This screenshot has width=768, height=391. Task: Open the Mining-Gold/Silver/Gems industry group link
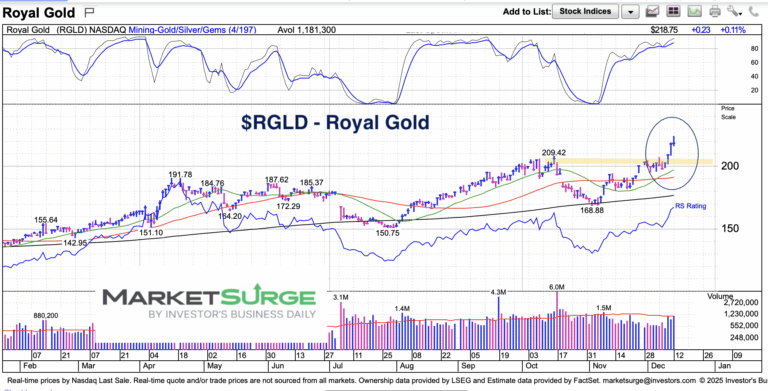pos(191,30)
